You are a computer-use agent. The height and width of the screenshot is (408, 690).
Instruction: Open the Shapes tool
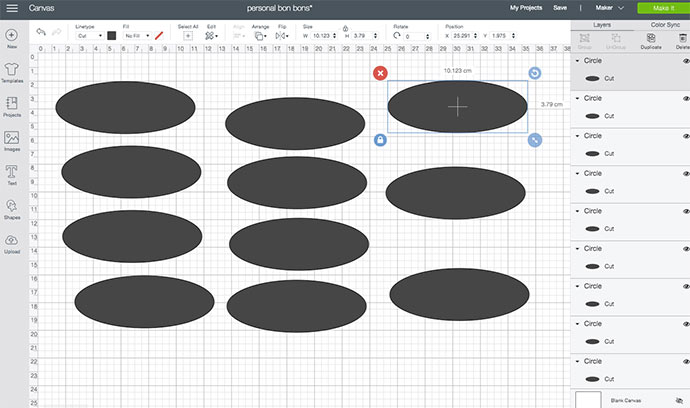coord(11,206)
